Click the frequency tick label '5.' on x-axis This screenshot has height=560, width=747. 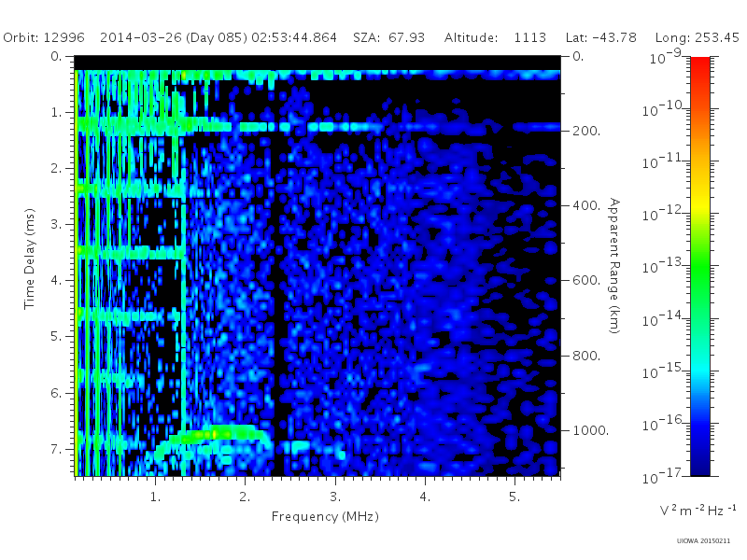[514, 497]
